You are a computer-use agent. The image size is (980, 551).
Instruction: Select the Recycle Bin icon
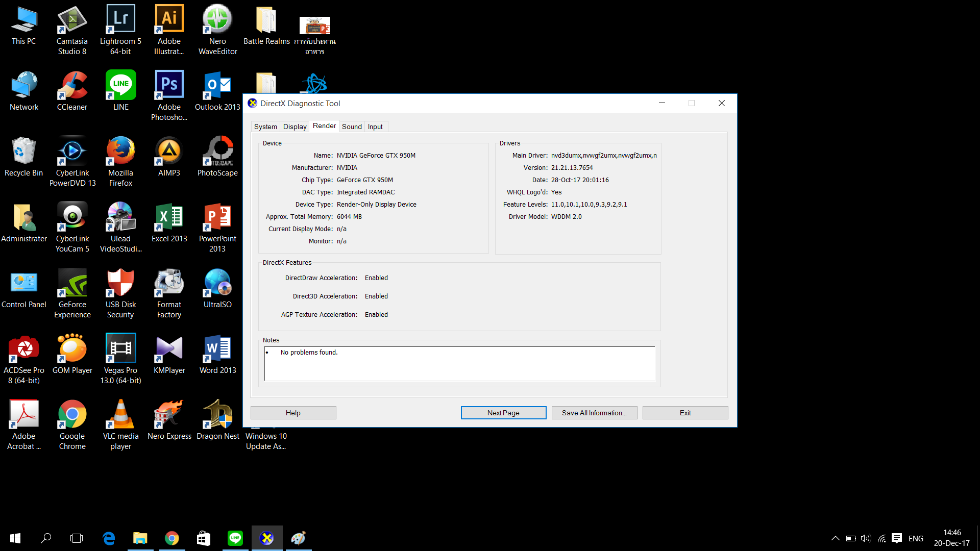click(23, 152)
